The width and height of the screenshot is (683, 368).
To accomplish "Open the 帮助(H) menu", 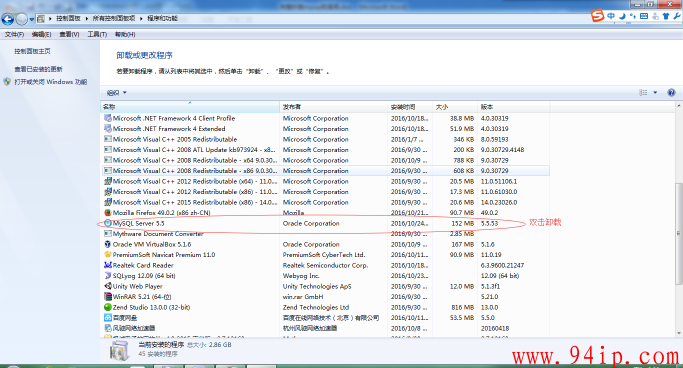I will tap(125, 34).
